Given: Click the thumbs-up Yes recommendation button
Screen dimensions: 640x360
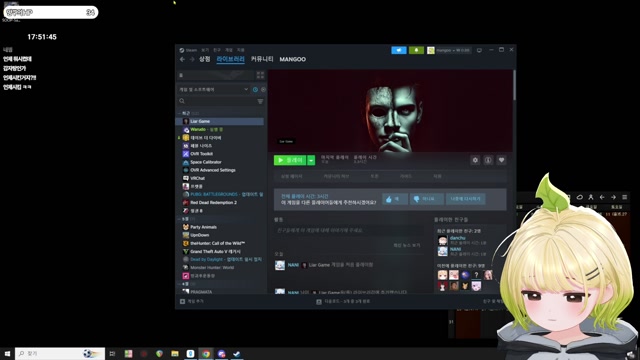Looking at the screenshot, I should (395, 199).
